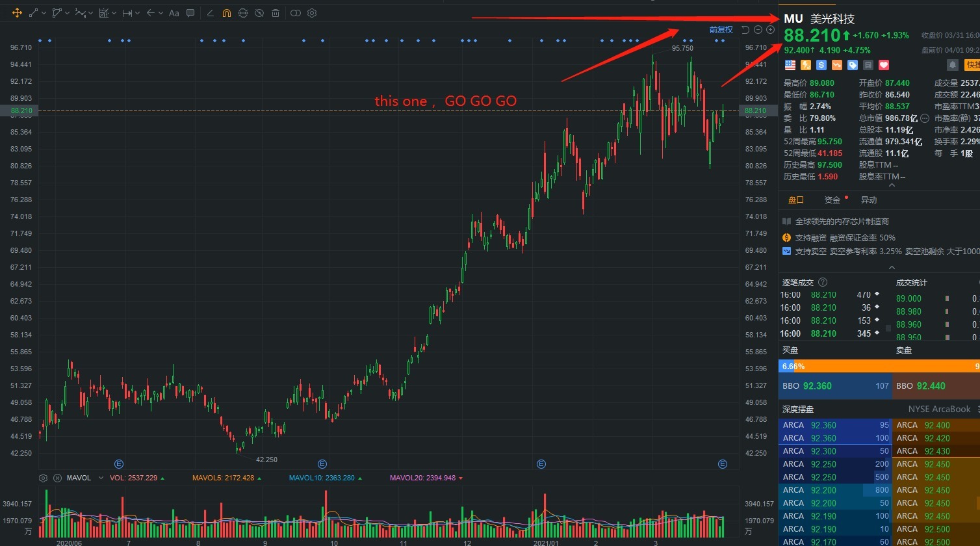This screenshot has width=980, height=546.
Task: Click the 深度摆盘 section header
Action: 798,409
